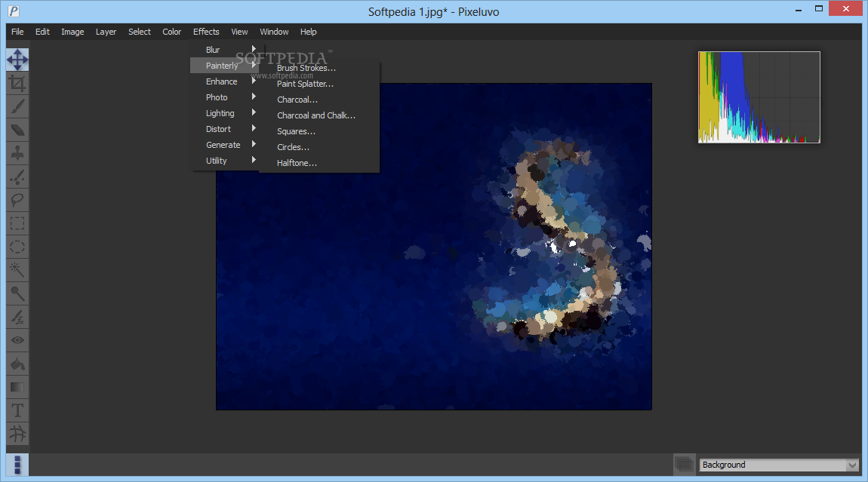Image resolution: width=868 pixels, height=482 pixels.
Task: Close the open Effects menu
Action: coord(206,32)
